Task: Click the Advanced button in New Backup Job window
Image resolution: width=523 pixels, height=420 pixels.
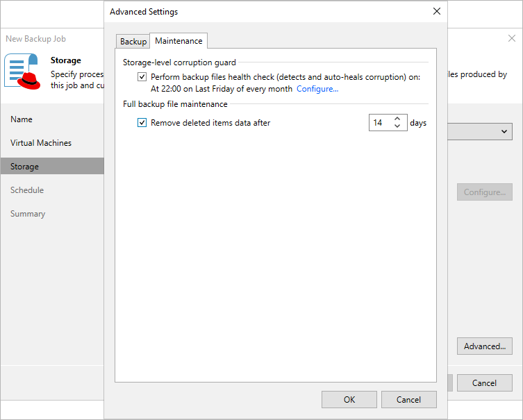Action: pos(485,346)
